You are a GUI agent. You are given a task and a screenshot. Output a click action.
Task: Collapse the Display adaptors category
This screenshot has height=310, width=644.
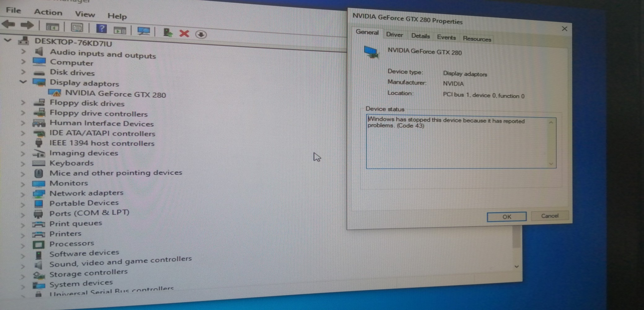[x=23, y=82]
